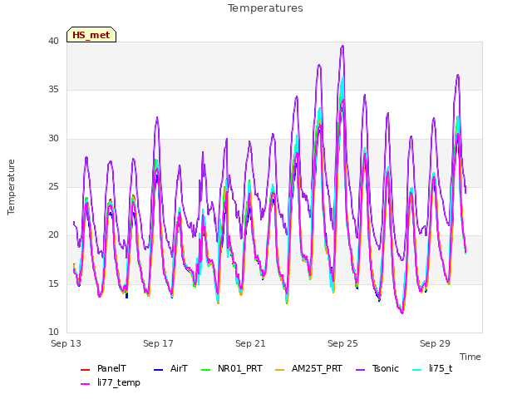Viewport: 532px width, 399px height.
Task: Click the purple Tsonic legend swatch
Action: pos(360,369)
